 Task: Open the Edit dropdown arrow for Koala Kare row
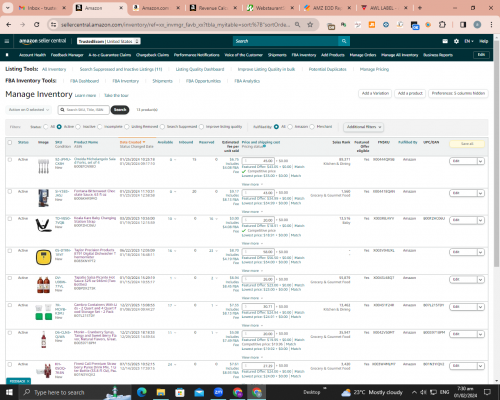480,220
